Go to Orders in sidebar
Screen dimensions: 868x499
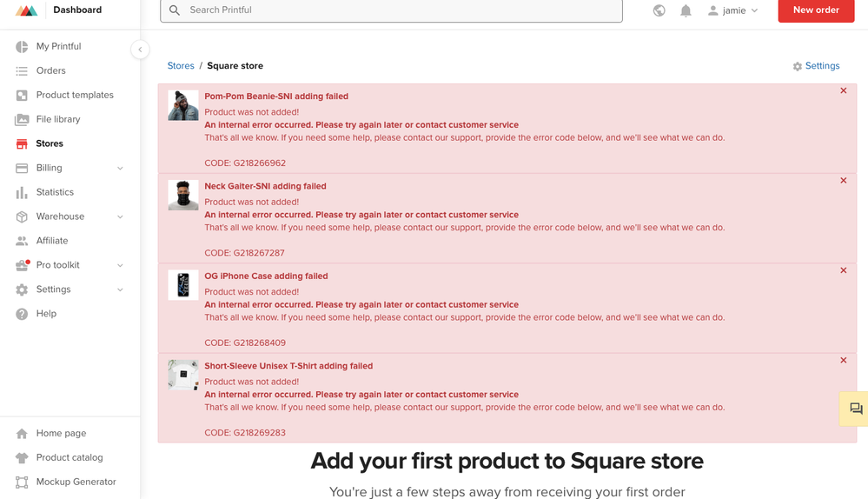tap(50, 70)
